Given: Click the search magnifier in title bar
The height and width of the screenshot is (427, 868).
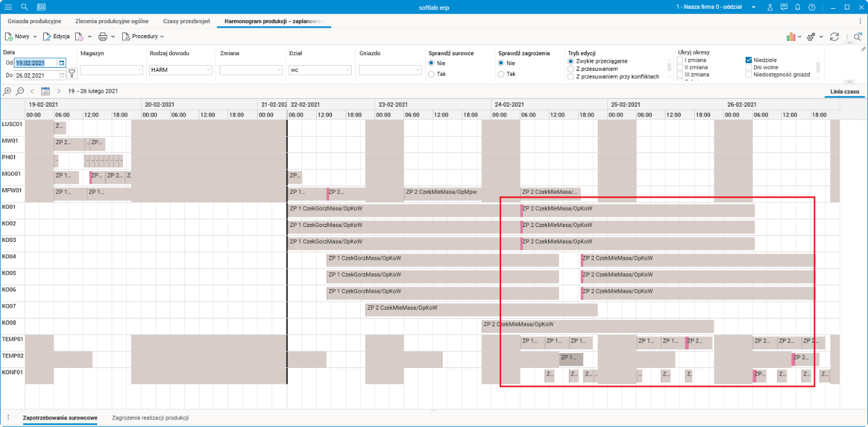Looking at the screenshot, I should click(x=24, y=6).
